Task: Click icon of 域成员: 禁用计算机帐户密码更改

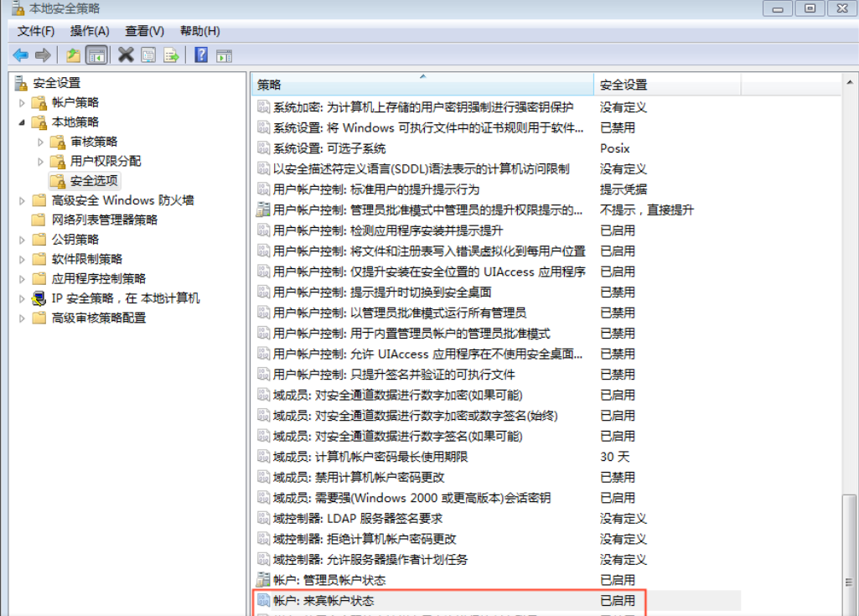Action: click(x=263, y=477)
